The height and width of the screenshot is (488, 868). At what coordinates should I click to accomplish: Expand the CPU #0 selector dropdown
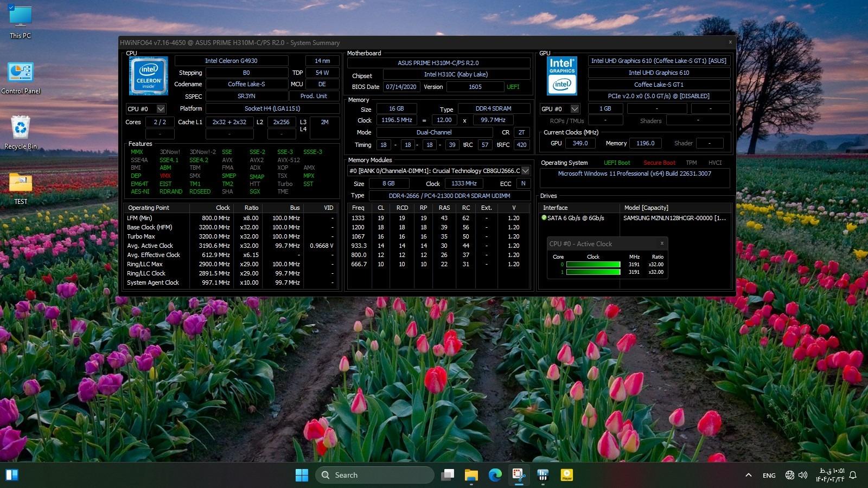tap(161, 109)
